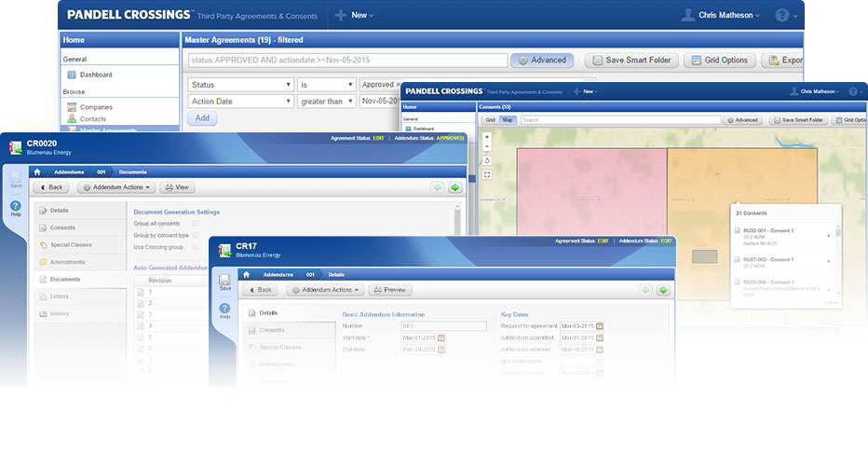Open Grid Options in Master Agreements window
This screenshot has height=454, width=868.
pyautogui.click(x=720, y=60)
